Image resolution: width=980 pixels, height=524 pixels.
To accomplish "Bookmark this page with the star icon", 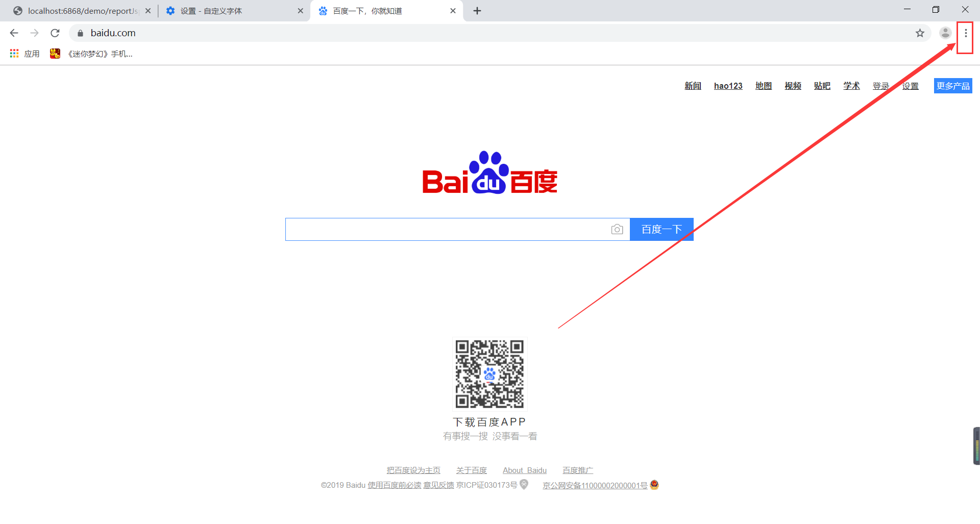I will coord(920,33).
